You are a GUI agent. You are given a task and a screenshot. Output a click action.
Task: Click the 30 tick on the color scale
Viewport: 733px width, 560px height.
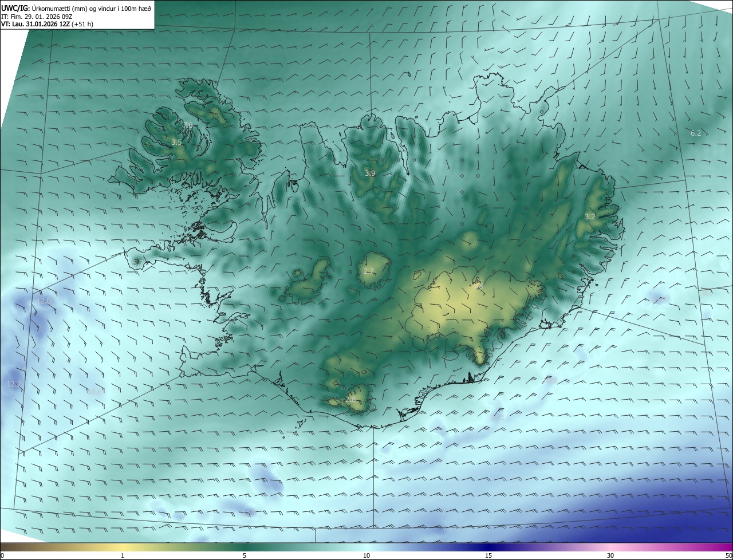pyautogui.click(x=610, y=555)
